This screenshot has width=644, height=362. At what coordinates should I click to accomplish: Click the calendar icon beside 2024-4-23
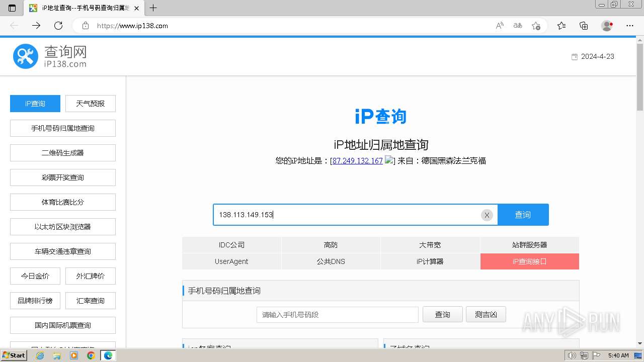click(x=575, y=57)
